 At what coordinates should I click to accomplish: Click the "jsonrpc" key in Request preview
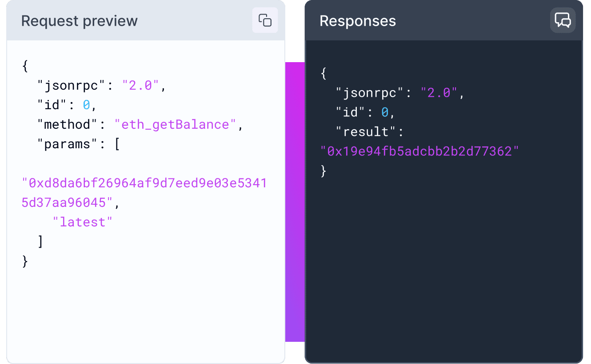(x=72, y=85)
